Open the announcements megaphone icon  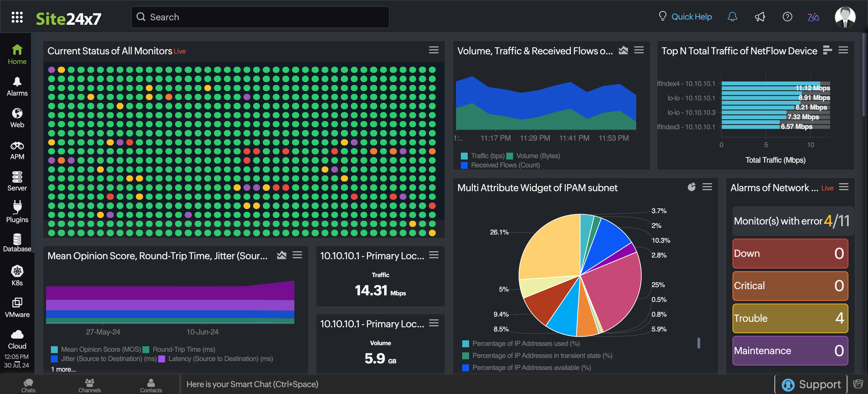point(760,17)
